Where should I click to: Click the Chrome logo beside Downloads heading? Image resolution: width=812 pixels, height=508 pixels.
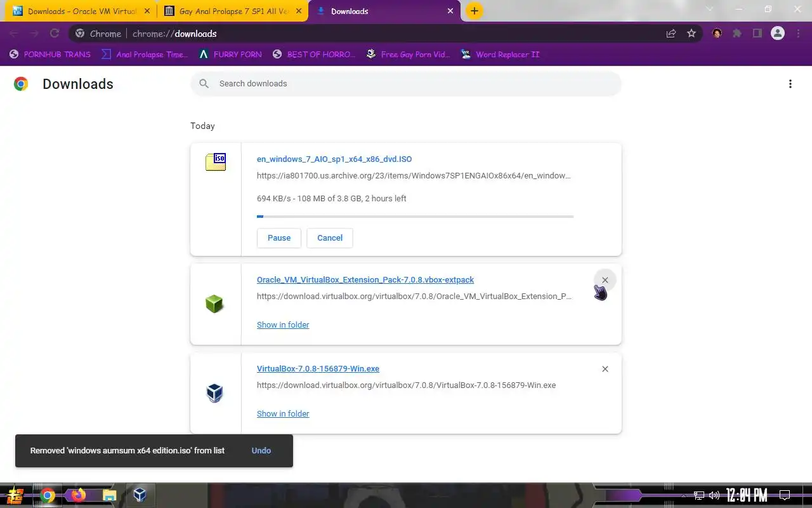coord(21,84)
